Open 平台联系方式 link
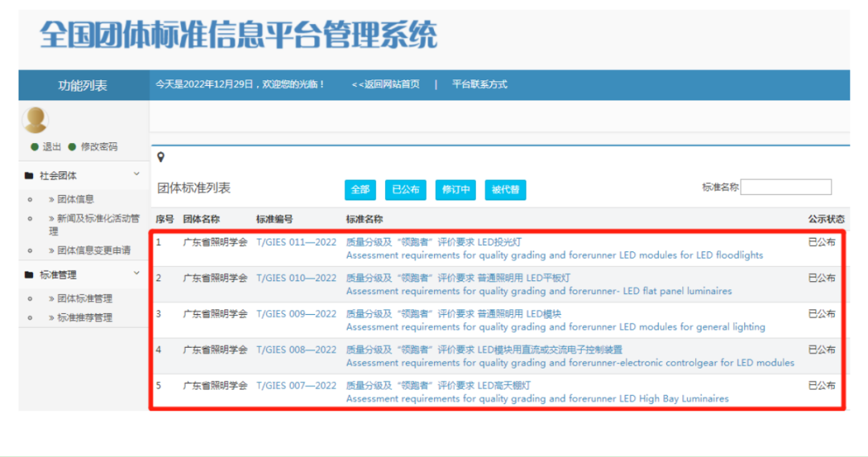Screen dimensions: 868x457 (479, 84)
